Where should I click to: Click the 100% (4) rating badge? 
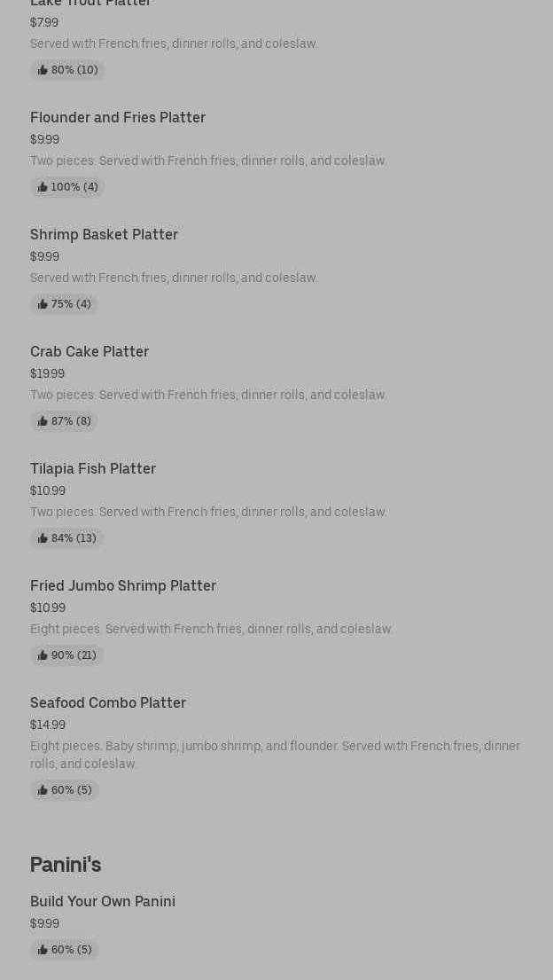67,187
